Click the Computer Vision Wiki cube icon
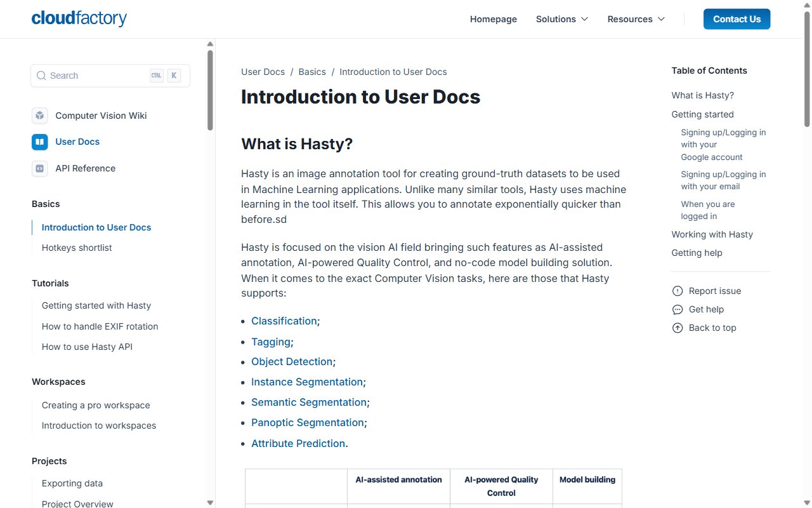The width and height of the screenshot is (812, 508). (40, 116)
